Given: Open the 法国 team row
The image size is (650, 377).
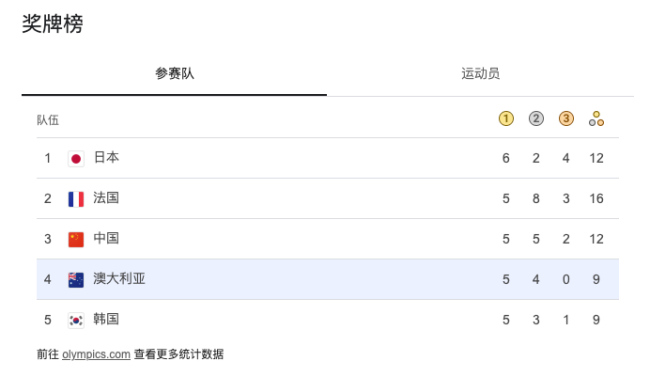Looking at the screenshot, I should (327, 199).
